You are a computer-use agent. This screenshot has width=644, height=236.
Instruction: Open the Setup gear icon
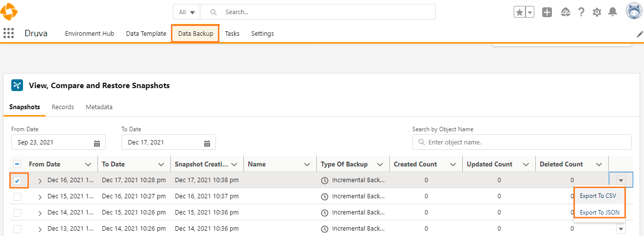coord(596,12)
